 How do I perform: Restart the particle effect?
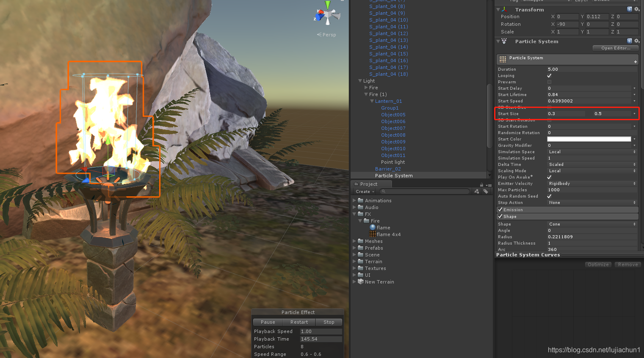tap(299, 322)
